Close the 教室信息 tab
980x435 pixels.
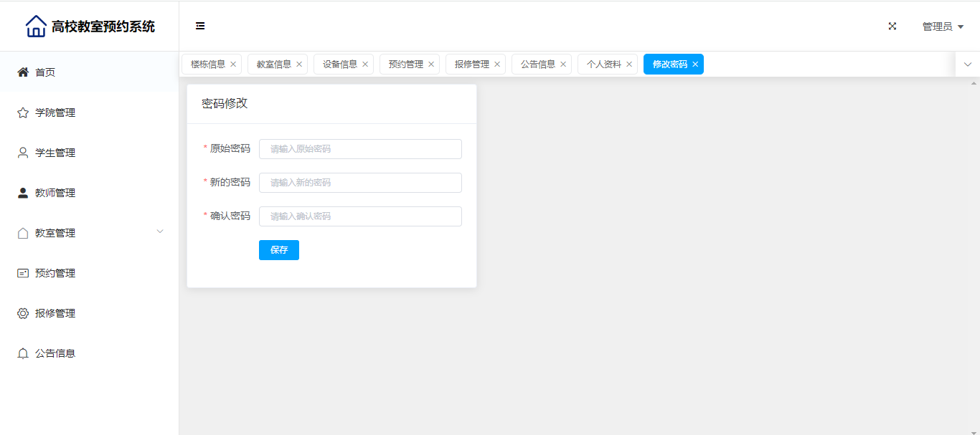(x=299, y=64)
